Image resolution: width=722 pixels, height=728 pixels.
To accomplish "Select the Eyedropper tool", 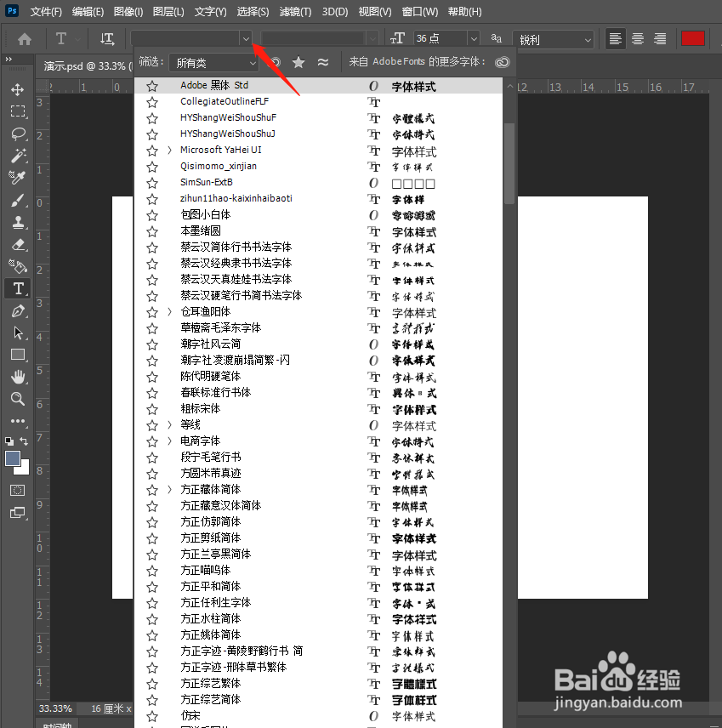I will tap(18, 178).
